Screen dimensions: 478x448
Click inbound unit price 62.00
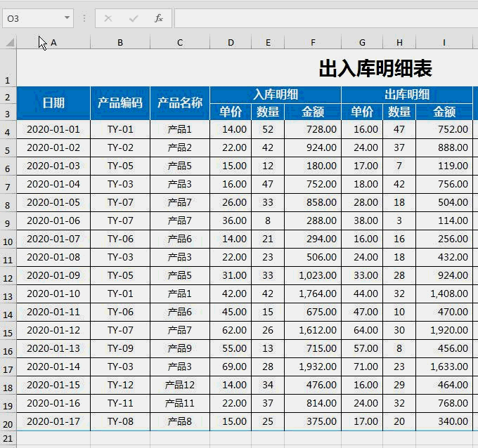point(231,330)
